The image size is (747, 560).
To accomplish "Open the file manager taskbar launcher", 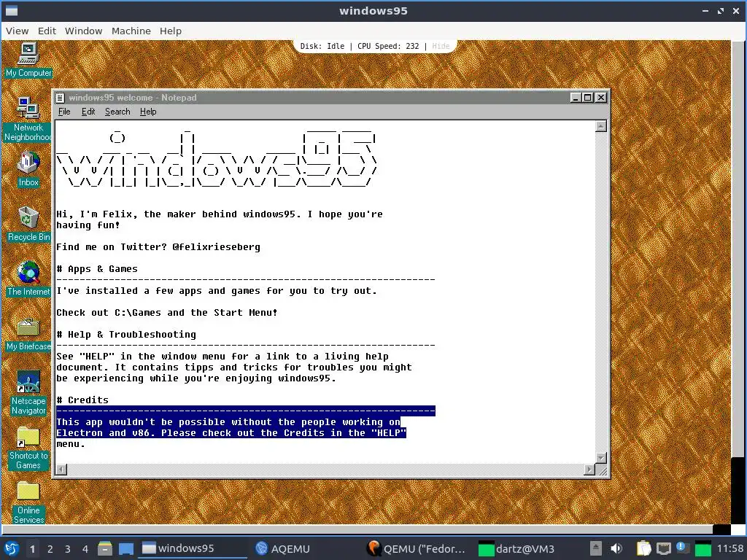I will (x=105, y=548).
